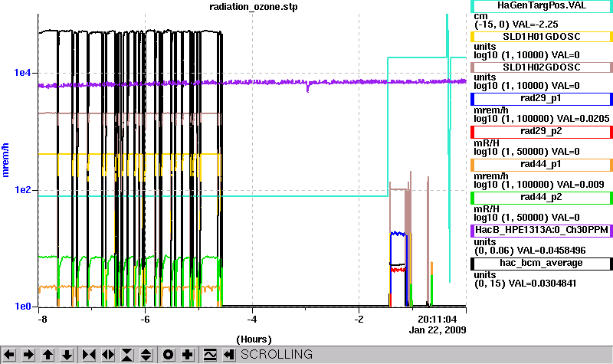
Task: Click the pan down arrow button
Action: pyautogui.click(x=67, y=355)
